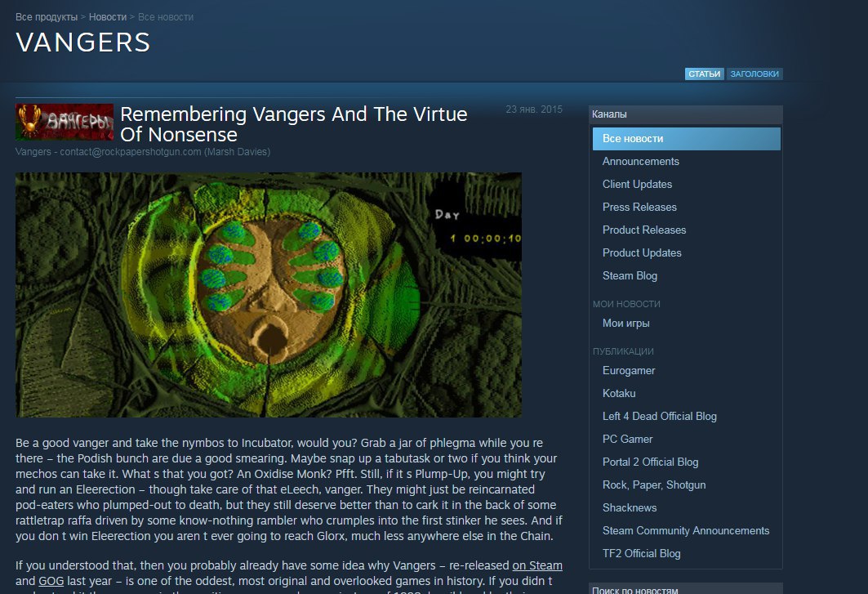Viewport: 868px width, 594px height.
Task: Open TF2 Official Blog channel
Action: pyautogui.click(x=641, y=553)
